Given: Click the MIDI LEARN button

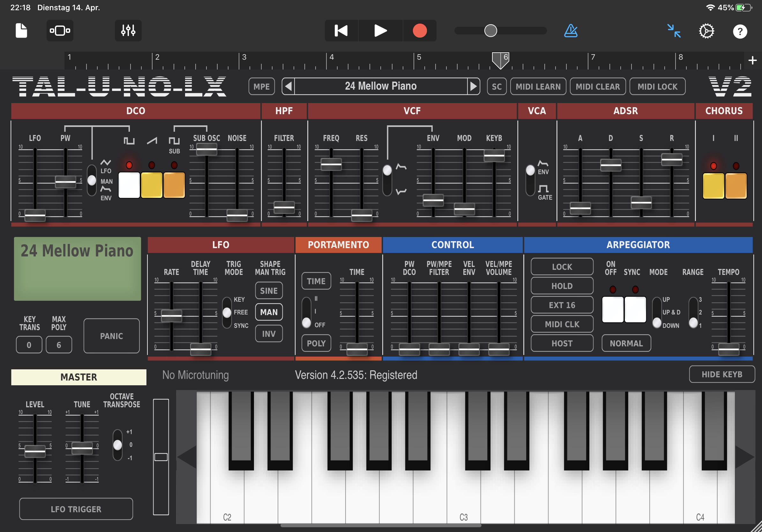Looking at the screenshot, I should 538,86.
